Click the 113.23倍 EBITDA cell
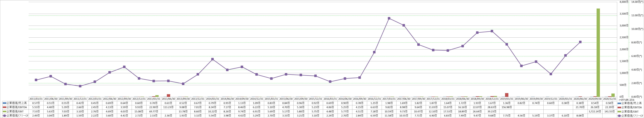This screenshot has height=118, width=644. 169,107
